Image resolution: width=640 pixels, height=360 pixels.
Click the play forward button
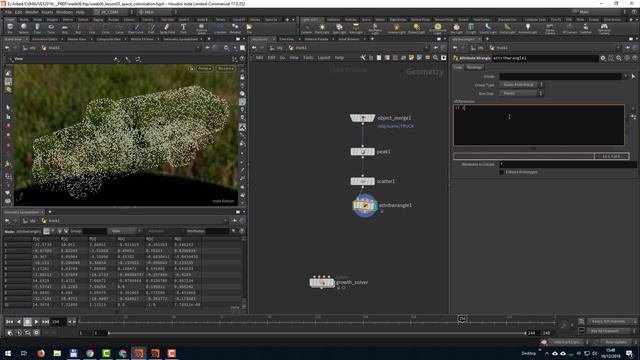click(x=36, y=322)
